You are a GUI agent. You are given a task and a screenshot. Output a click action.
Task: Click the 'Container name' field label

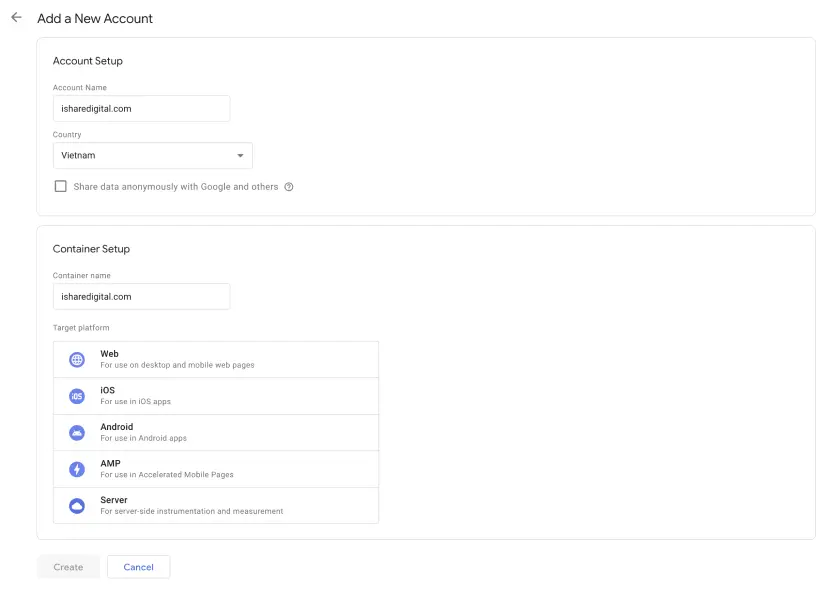click(x=82, y=275)
